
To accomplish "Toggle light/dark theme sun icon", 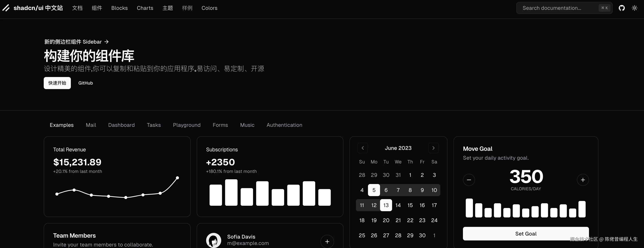I will (x=635, y=8).
